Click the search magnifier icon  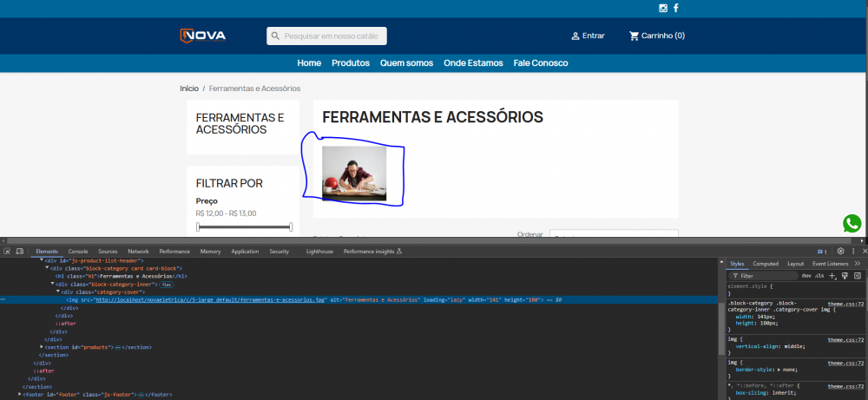tap(276, 36)
